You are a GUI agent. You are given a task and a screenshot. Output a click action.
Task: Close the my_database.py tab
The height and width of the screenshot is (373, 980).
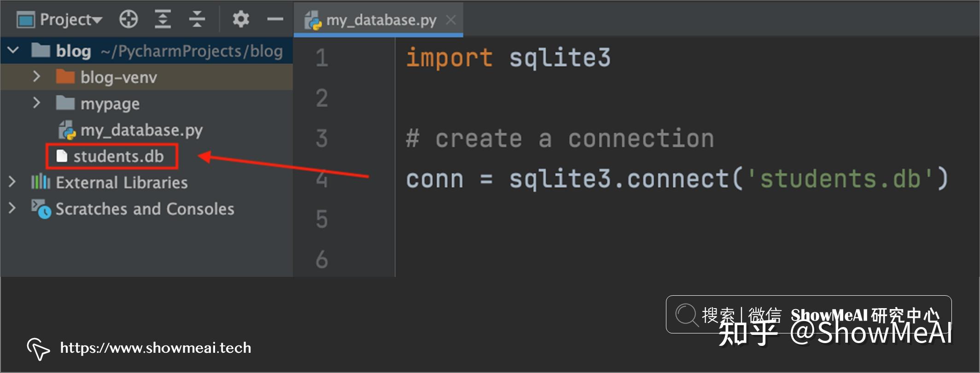coord(451,20)
